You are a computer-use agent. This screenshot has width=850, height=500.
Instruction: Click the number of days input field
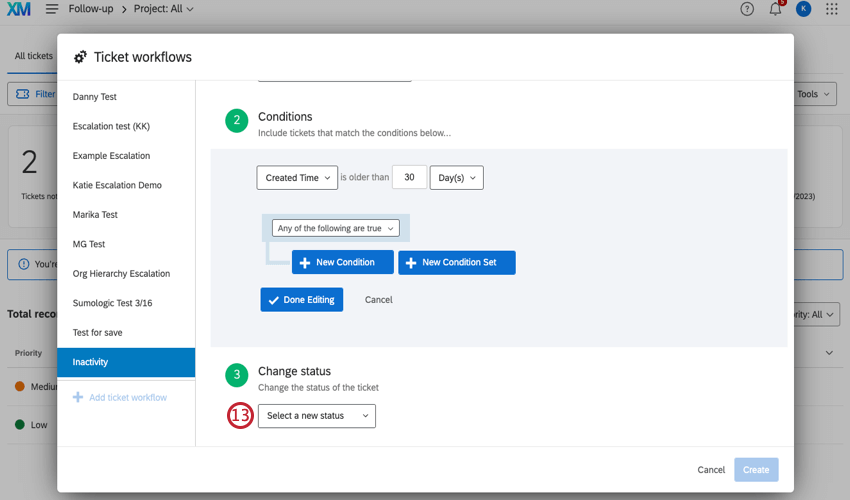(409, 177)
